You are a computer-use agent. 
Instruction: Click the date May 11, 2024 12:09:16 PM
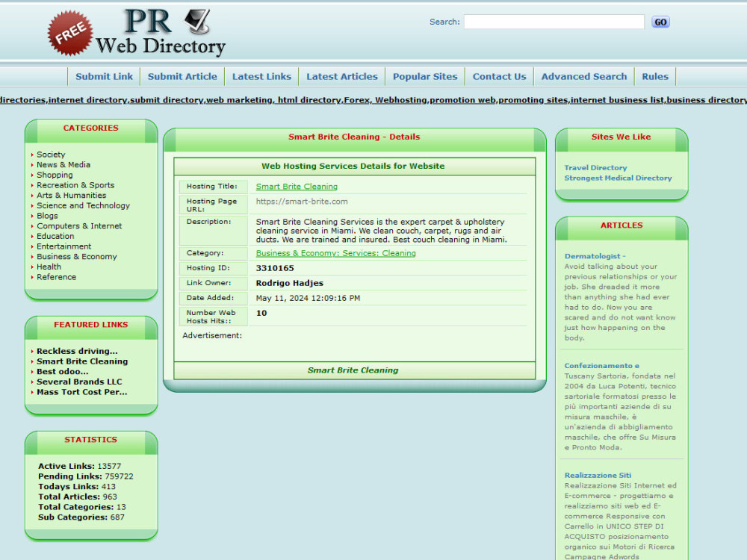click(x=308, y=298)
